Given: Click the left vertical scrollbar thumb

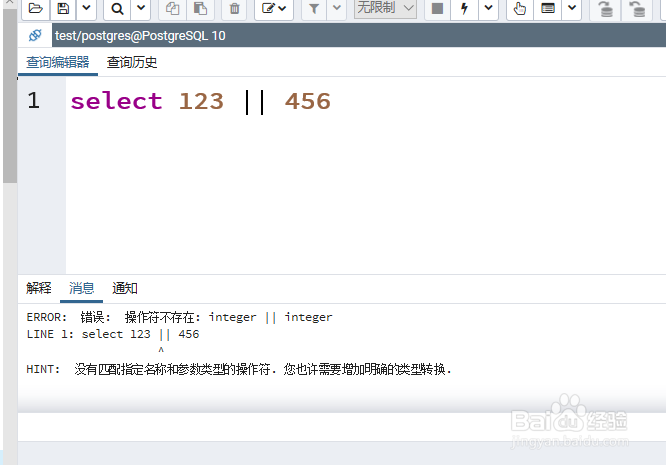Looking at the screenshot, I should point(10,96).
